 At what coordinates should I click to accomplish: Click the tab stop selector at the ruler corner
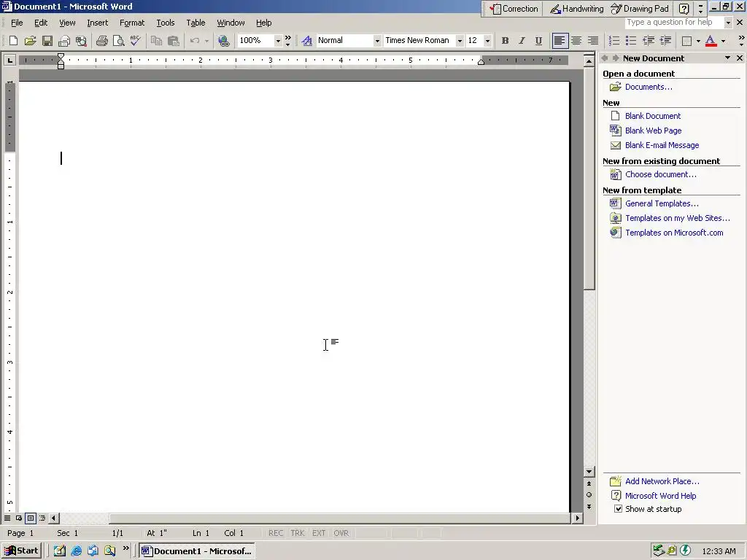coord(9,60)
